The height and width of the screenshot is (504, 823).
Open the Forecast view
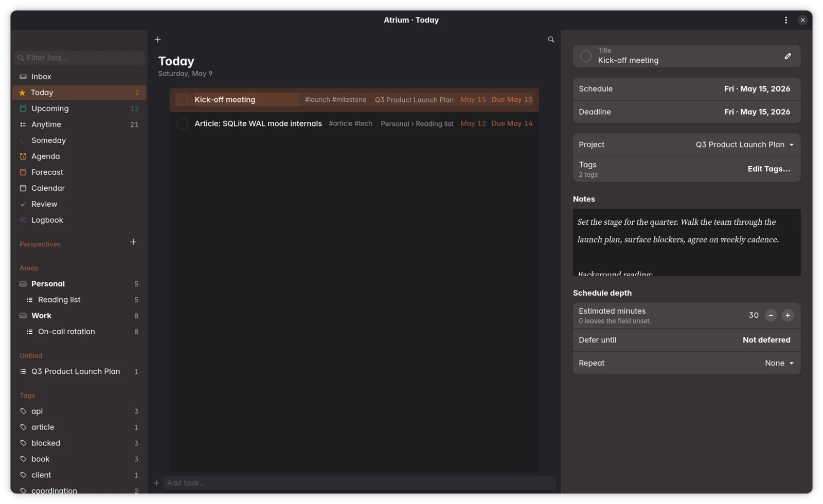tap(79, 172)
